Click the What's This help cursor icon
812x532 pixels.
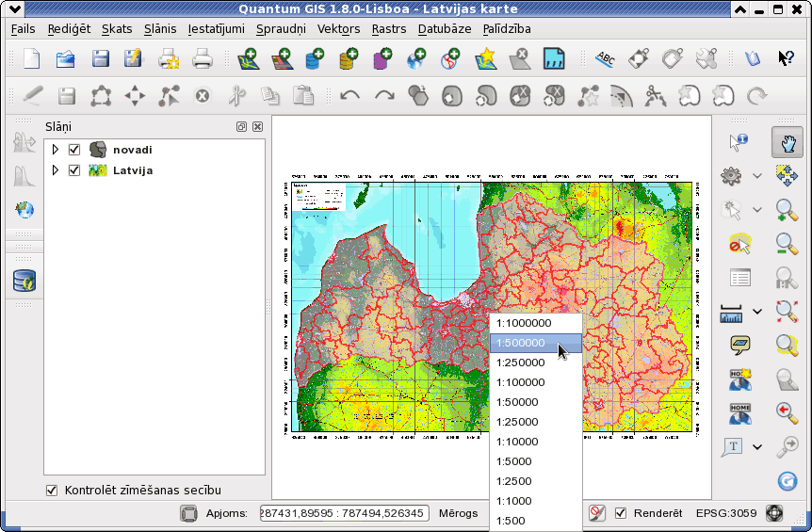(787, 57)
